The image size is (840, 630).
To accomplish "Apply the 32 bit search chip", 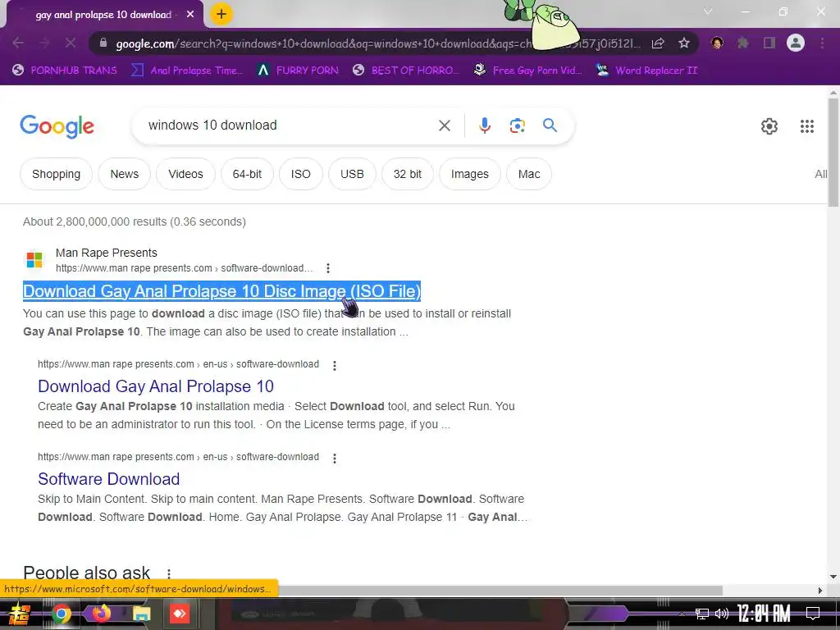I will tap(407, 174).
